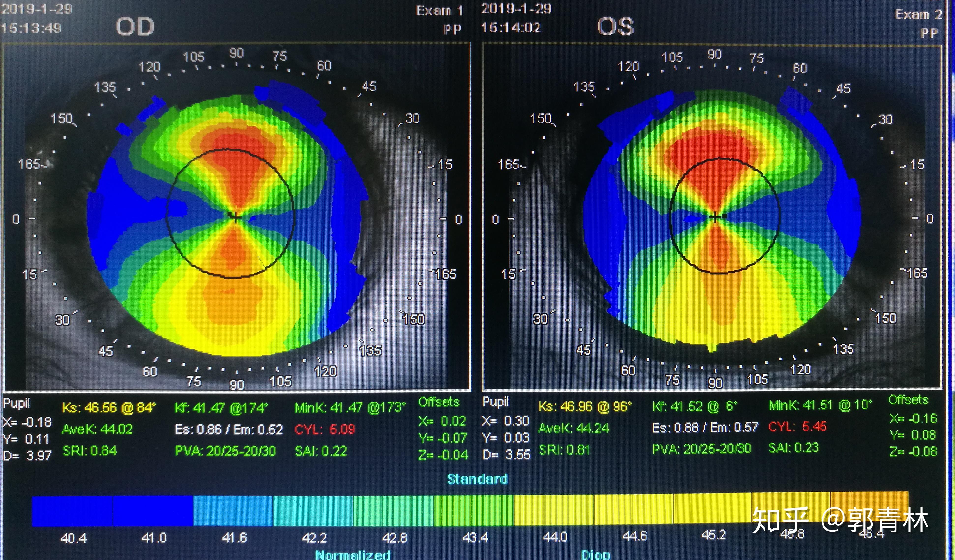Select the Exam 1 label
The image size is (955, 560).
pos(440,10)
